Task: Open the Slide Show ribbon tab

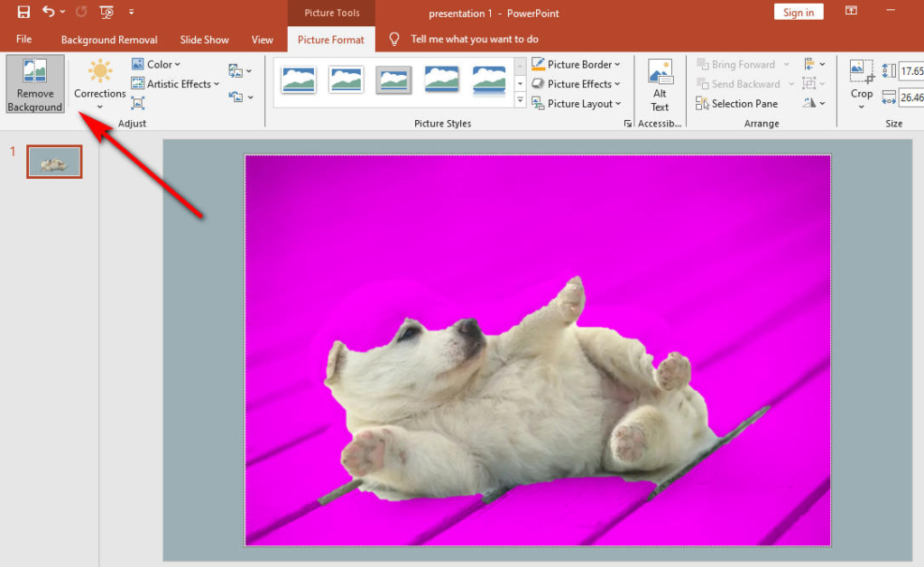Action: (x=204, y=39)
